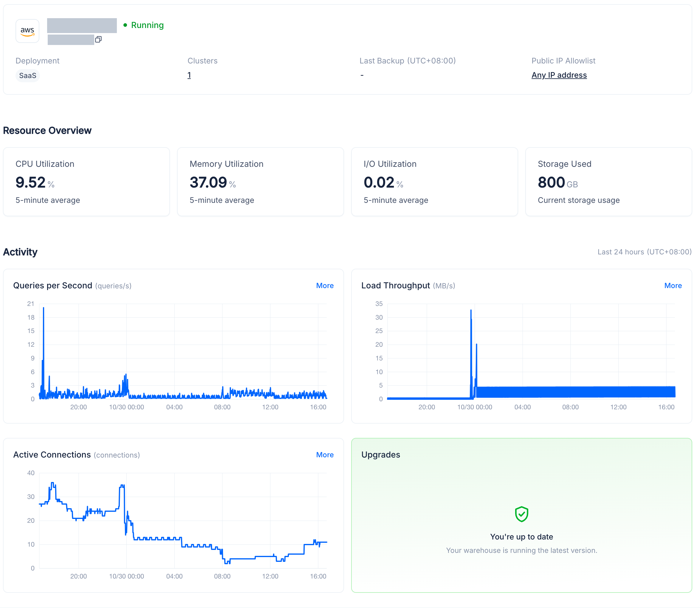The width and height of the screenshot is (700, 608).
Task: Copy the warehouse ID with copy icon
Action: [98, 39]
